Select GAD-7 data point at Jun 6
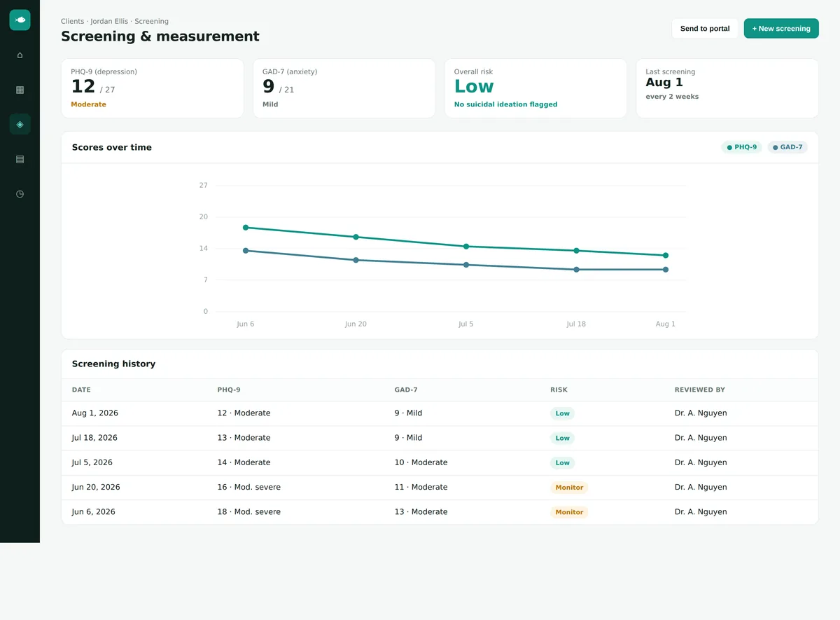The height and width of the screenshot is (620, 840). 246,251
